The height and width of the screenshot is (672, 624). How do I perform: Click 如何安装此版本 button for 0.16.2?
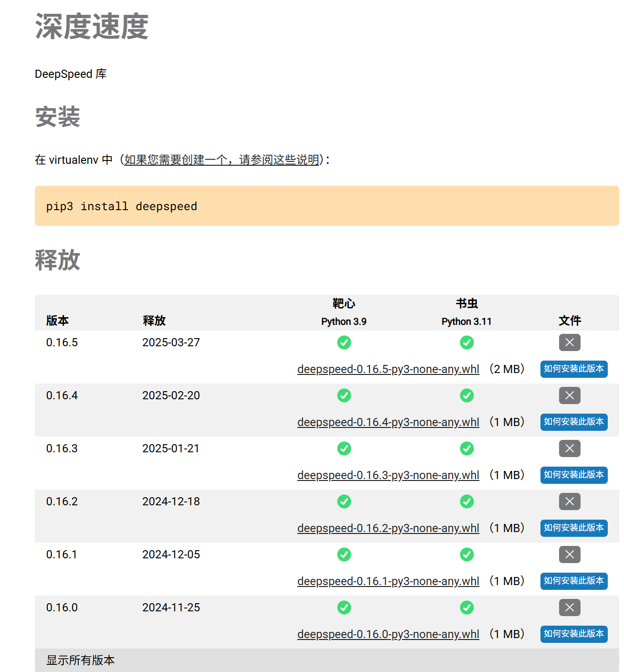574,528
